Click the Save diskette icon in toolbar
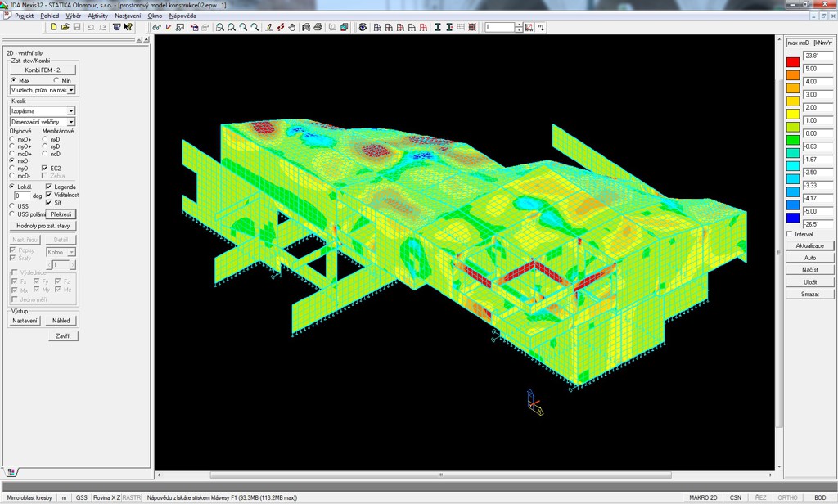838x504 pixels. coord(77,27)
